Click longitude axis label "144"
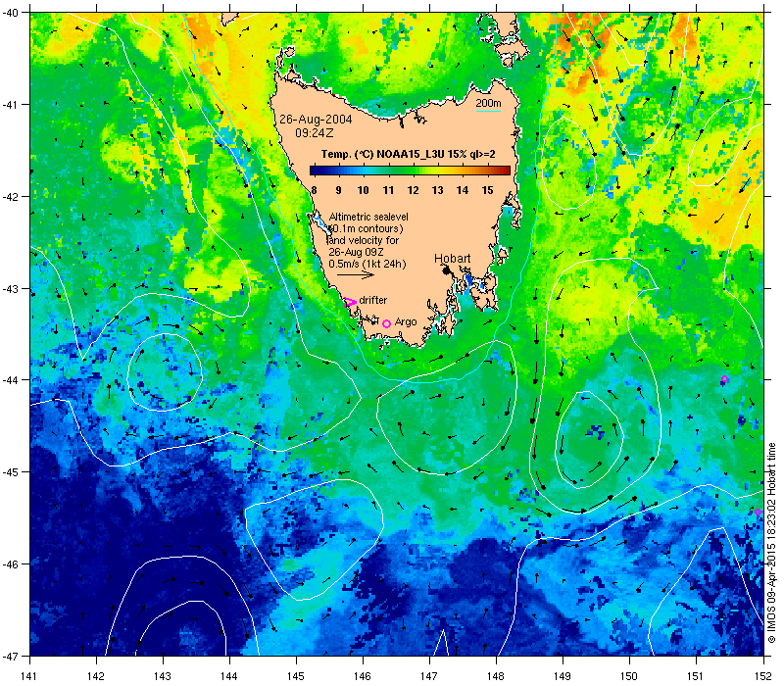 [230, 676]
